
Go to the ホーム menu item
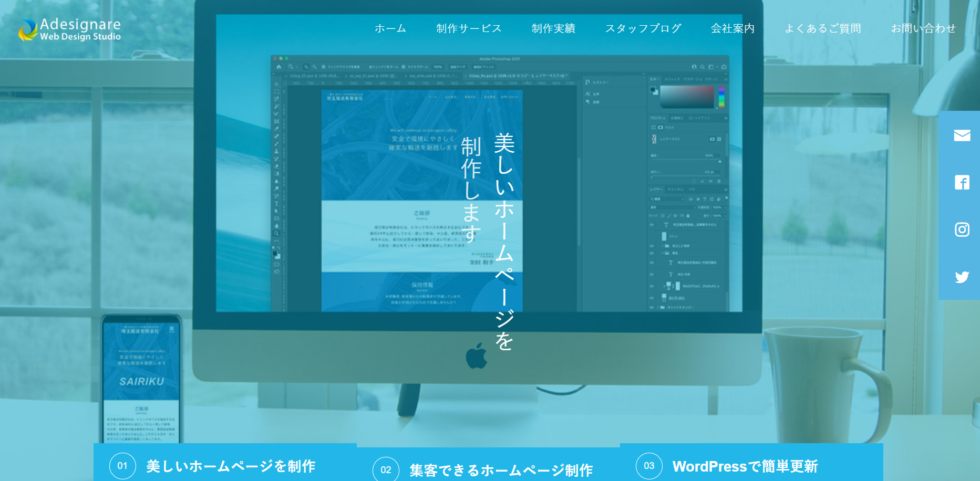point(390,28)
